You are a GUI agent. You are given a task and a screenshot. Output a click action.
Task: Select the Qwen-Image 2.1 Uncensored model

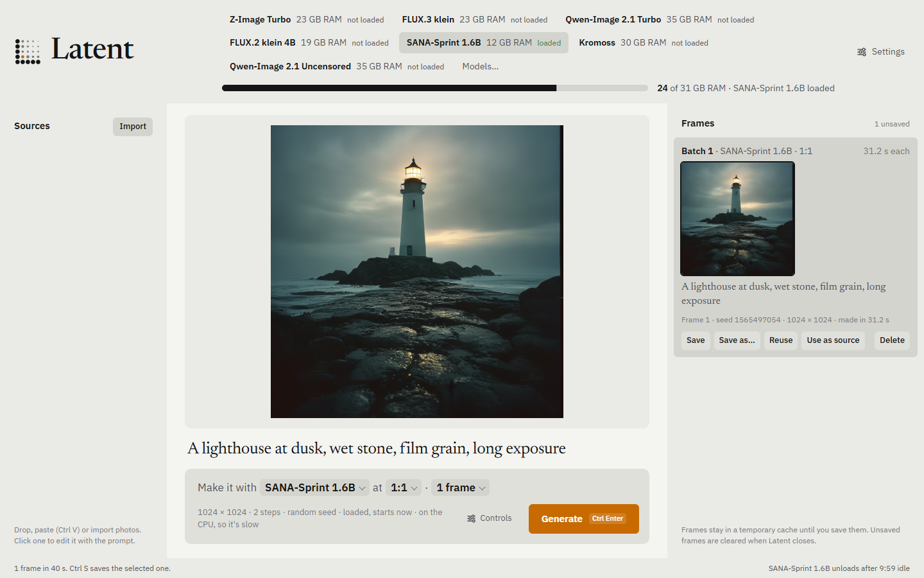point(337,66)
